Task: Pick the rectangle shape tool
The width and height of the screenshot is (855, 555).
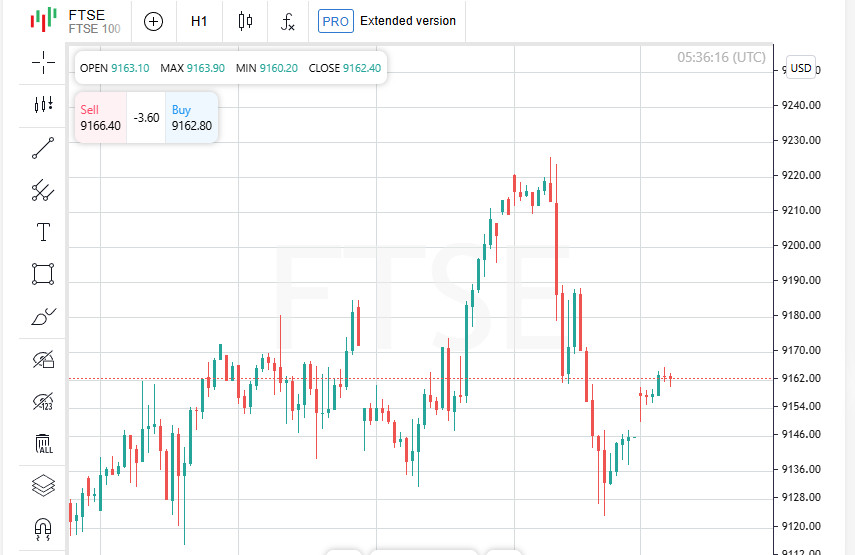Action: 43,274
